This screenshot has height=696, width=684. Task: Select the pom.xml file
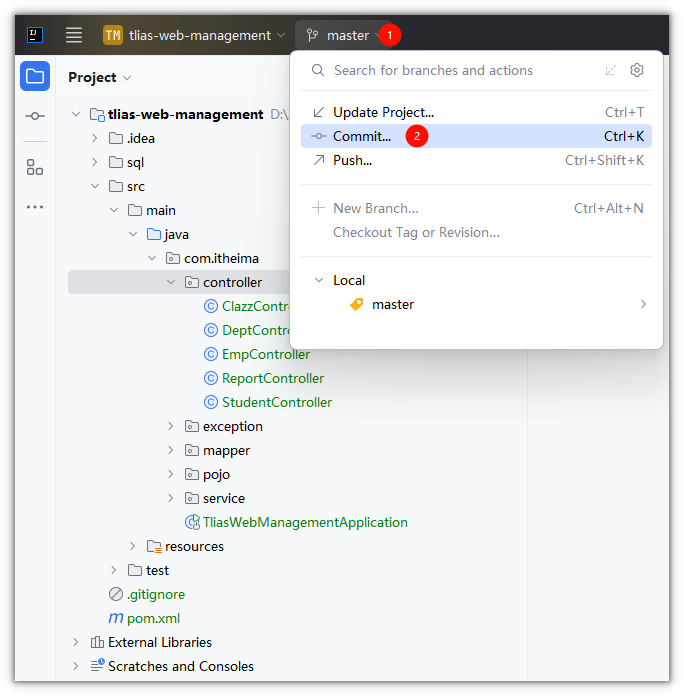(153, 618)
